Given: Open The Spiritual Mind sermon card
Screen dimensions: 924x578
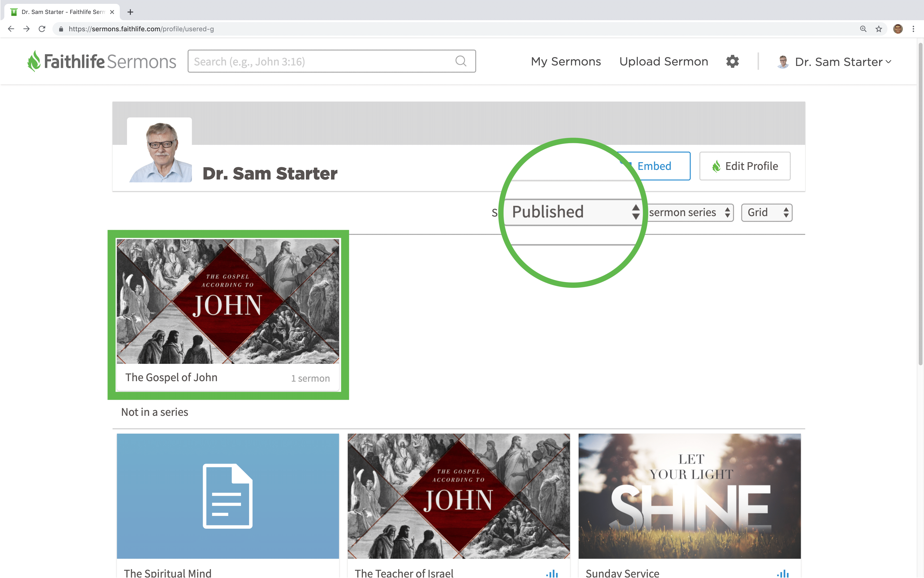Looking at the screenshot, I should pos(228,505).
